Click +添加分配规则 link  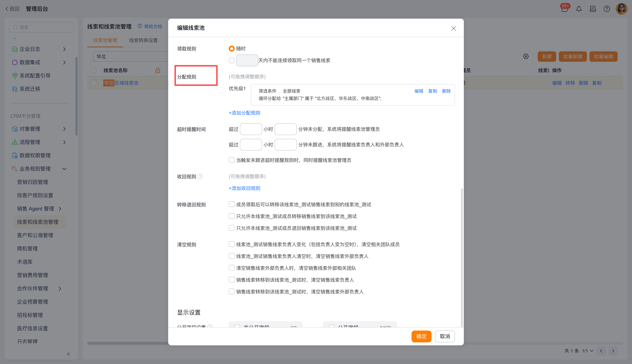point(244,113)
